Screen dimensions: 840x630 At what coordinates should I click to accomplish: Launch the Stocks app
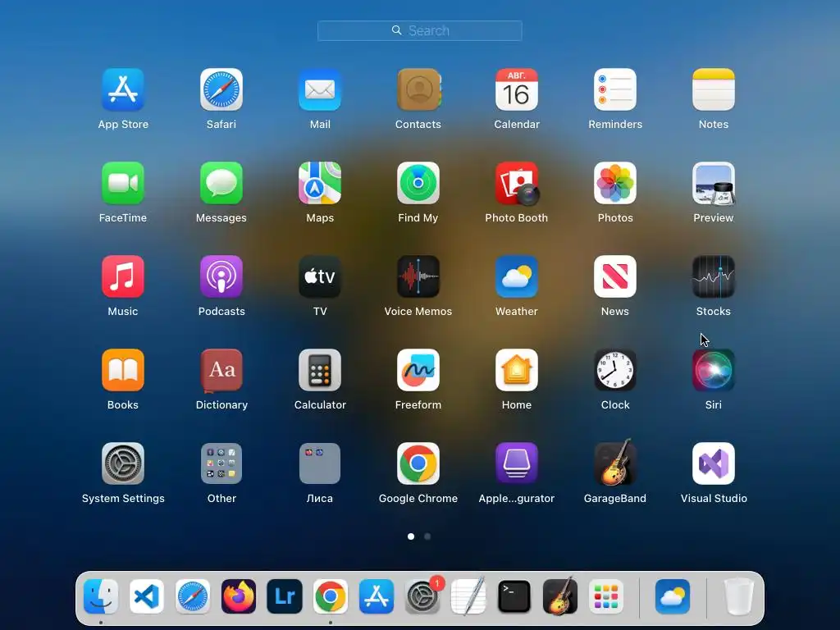pos(714,276)
